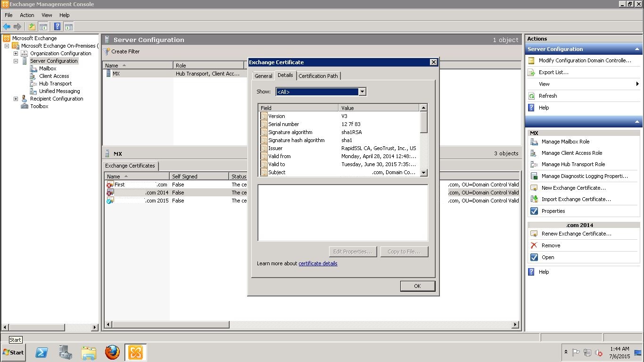
Task: Click the Help toolbar icon with question mark
Action: pos(57,27)
